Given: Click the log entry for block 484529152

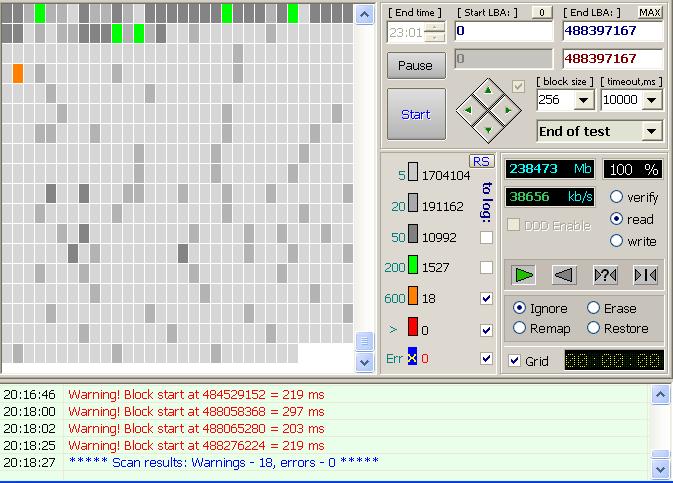Looking at the screenshot, I should pos(196,394).
